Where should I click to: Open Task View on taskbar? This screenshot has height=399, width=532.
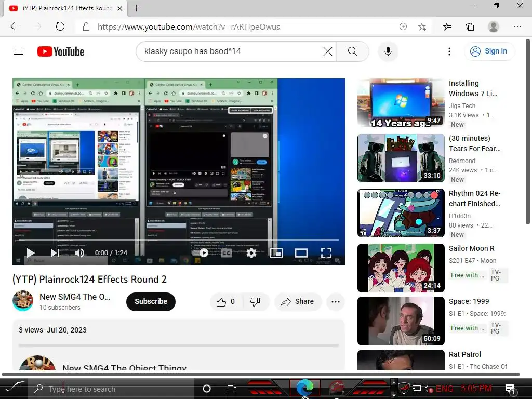(x=231, y=389)
